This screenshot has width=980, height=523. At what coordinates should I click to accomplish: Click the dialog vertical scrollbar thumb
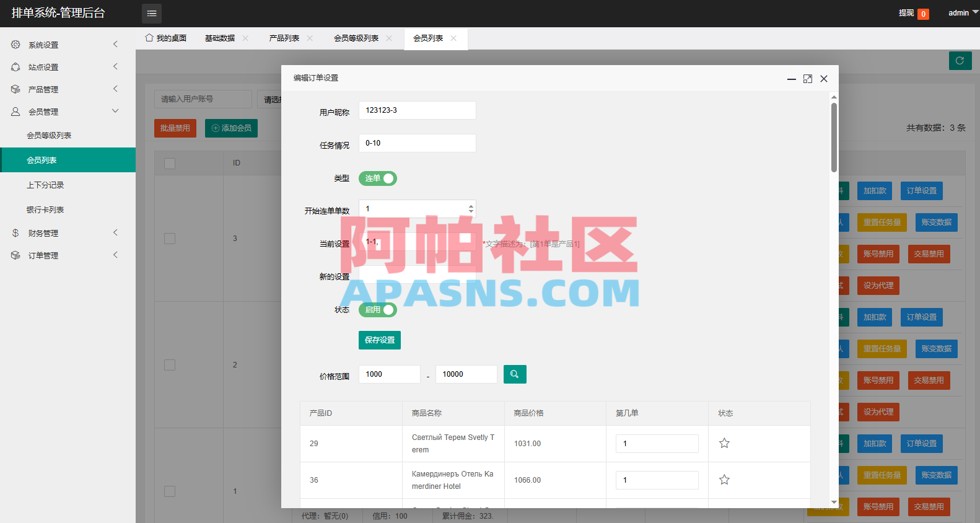pyautogui.click(x=834, y=138)
